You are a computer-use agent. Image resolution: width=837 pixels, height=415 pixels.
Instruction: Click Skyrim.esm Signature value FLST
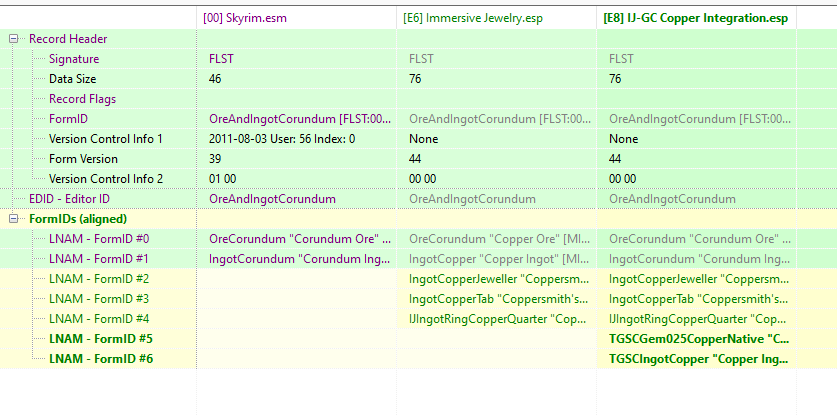point(221,59)
